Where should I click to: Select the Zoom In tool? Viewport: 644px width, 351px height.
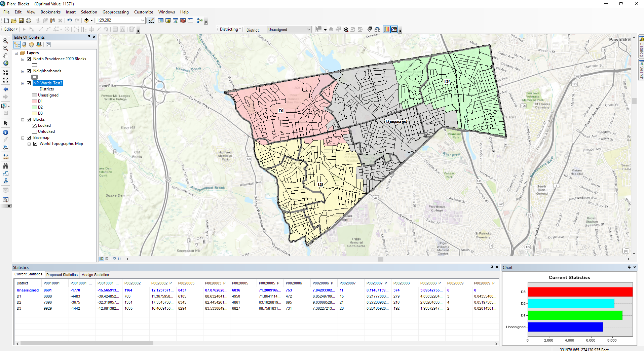(x=6, y=41)
